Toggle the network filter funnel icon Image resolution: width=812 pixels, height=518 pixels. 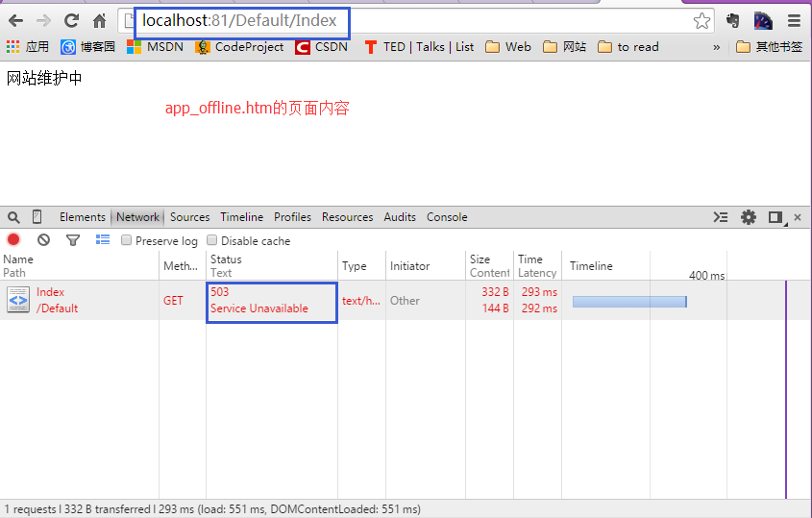73,240
